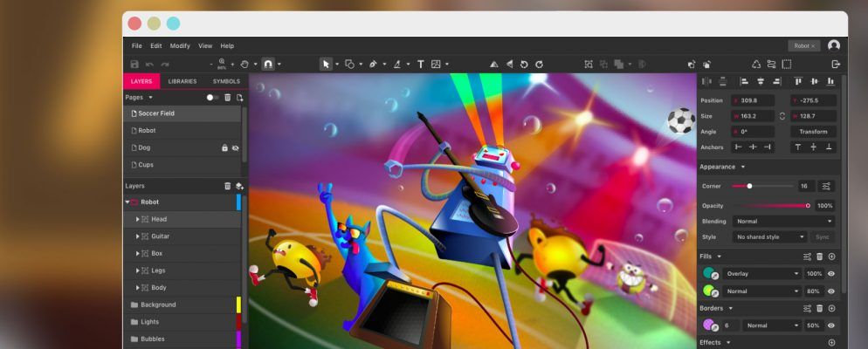Open the user account avatar
Screen dimensions: 868x349
[x=834, y=45]
